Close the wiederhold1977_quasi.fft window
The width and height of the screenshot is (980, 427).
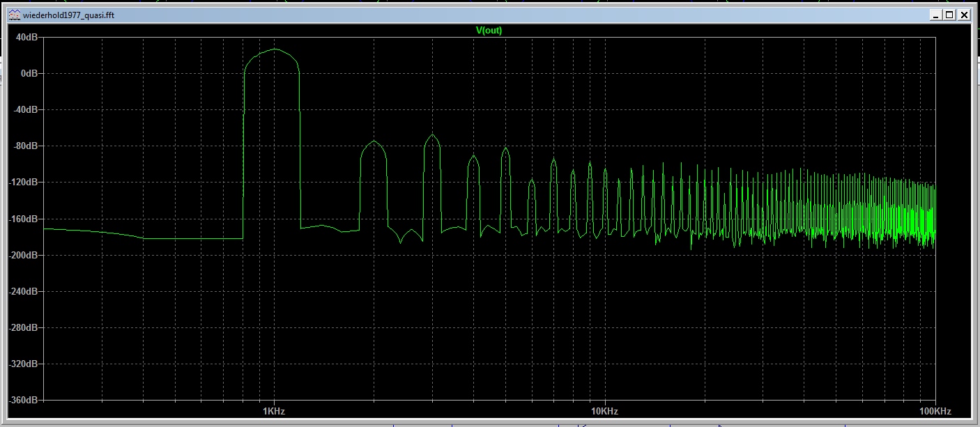(x=964, y=15)
